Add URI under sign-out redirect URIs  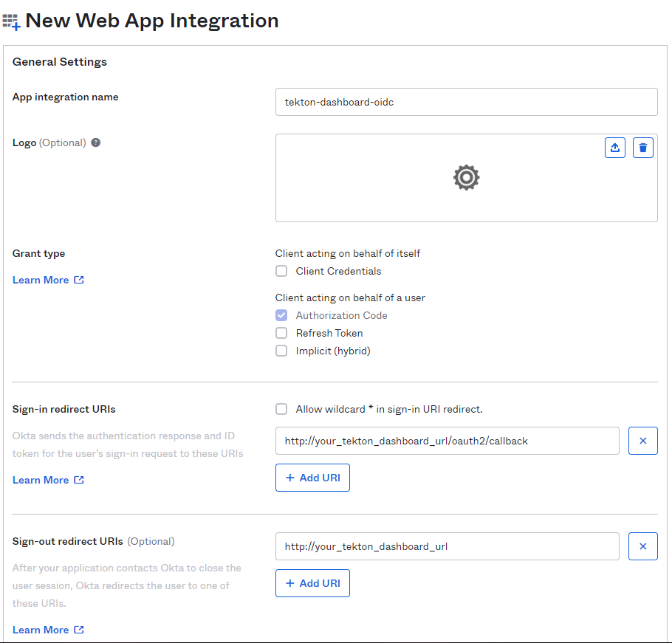[x=312, y=583]
